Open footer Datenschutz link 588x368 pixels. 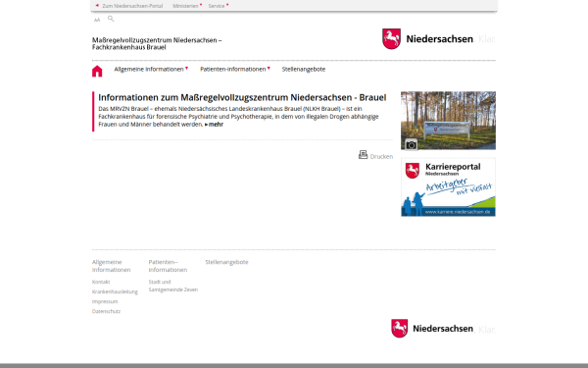click(106, 311)
